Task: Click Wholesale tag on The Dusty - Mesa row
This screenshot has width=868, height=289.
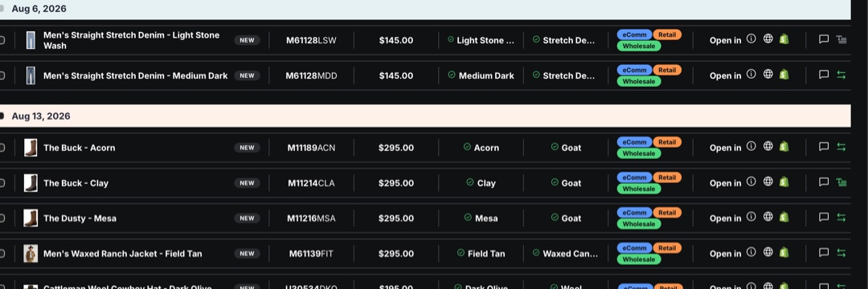Action: point(639,224)
